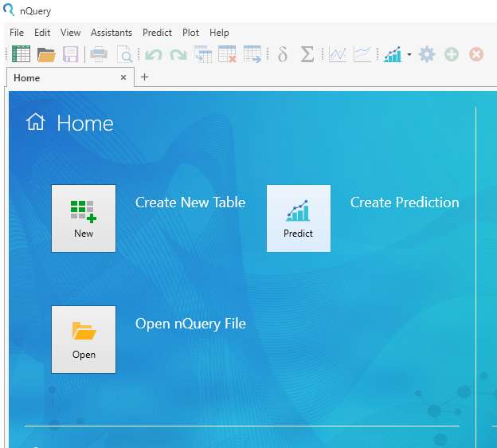Open Print Preview magnifier icon
Viewport: 497px width, 448px height.
coord(124,54)
